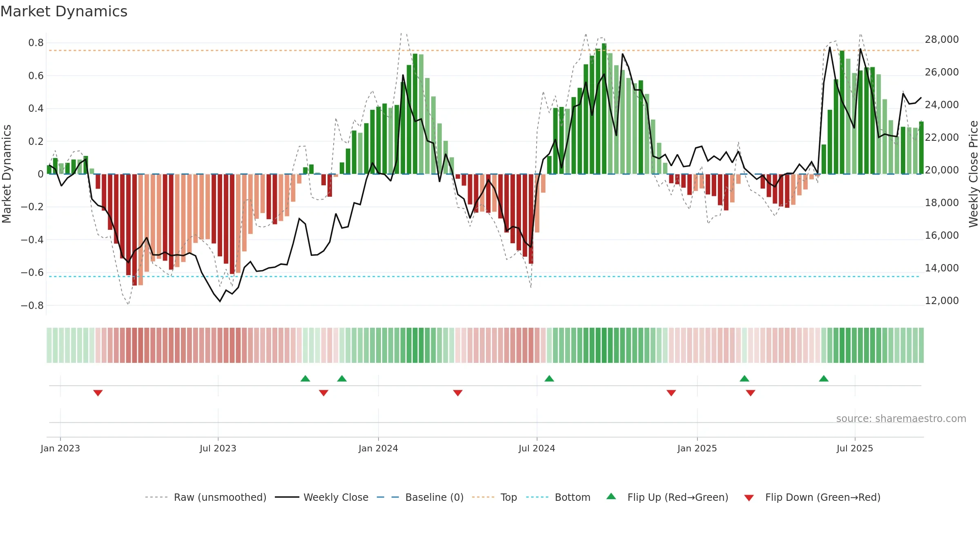980x551 pixels.
Task: Click the −0.4 tick on the left axis
Action: click(32, 240)
